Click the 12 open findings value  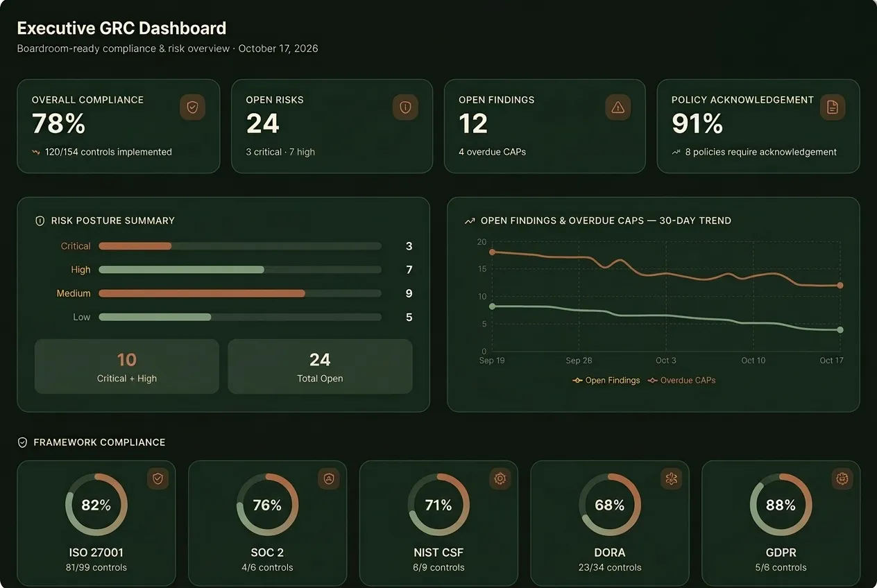point(473,124)
